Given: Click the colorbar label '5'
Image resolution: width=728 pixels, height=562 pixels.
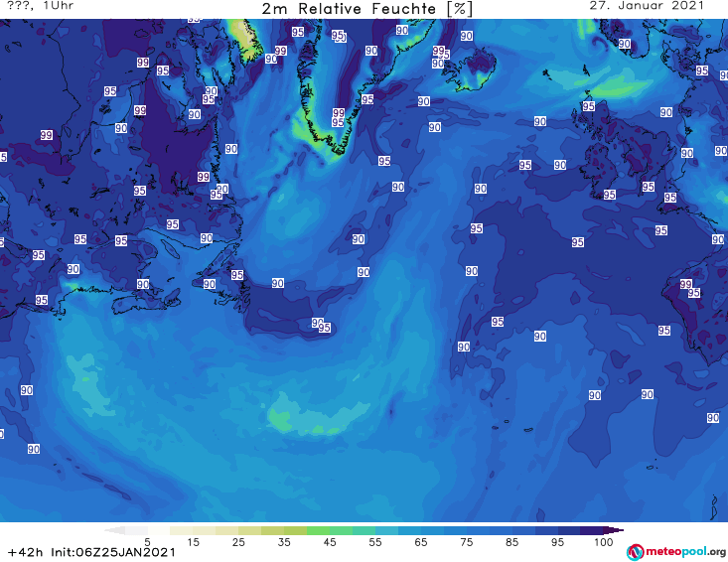Looking at the screenshot, I should click(x=147, y=542).
